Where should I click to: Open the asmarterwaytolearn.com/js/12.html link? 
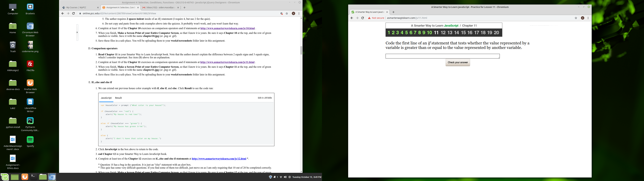point(219,159)
